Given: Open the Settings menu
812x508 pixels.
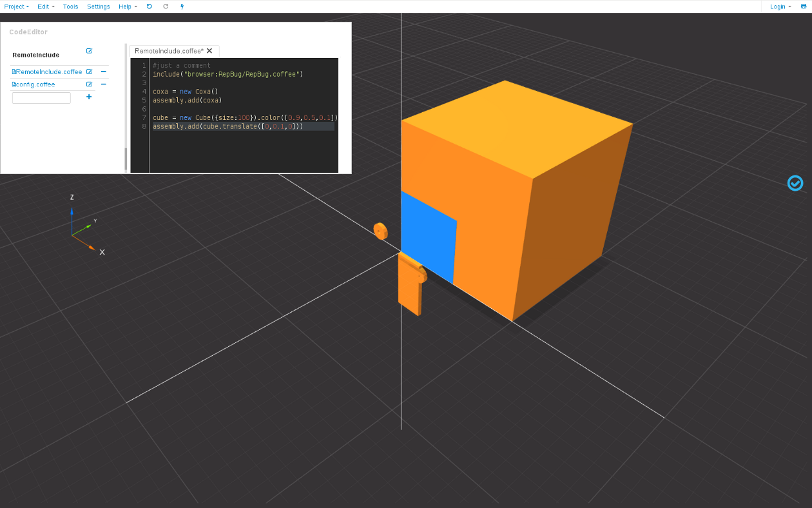Looking at the screenshot, I should [x=99, y=6].
